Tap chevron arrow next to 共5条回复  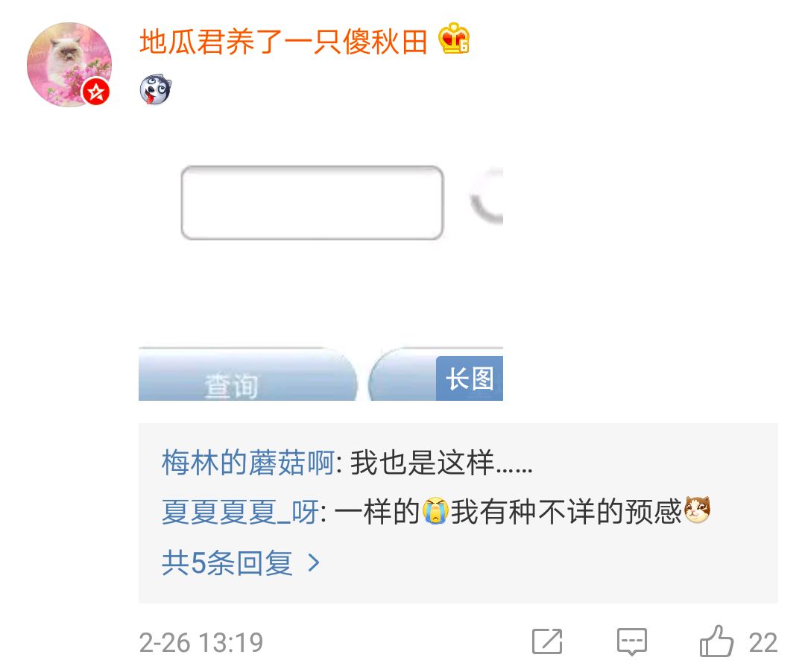point(313,562)
